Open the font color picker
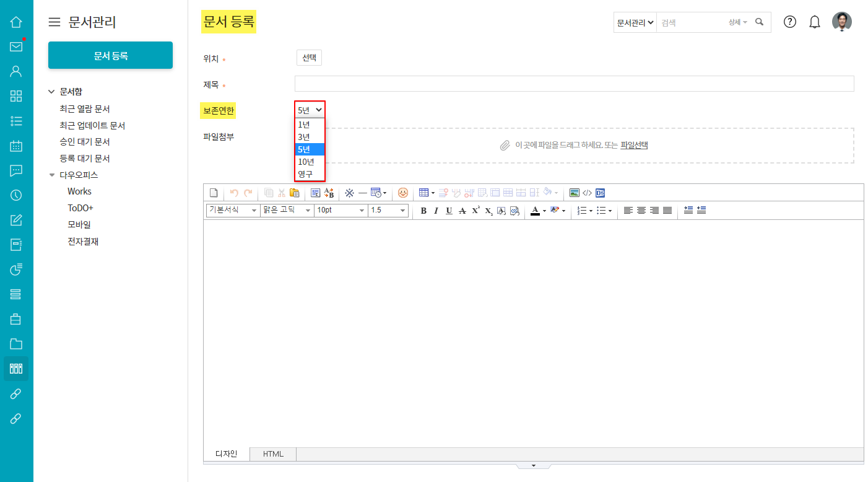 click(536, 211)
